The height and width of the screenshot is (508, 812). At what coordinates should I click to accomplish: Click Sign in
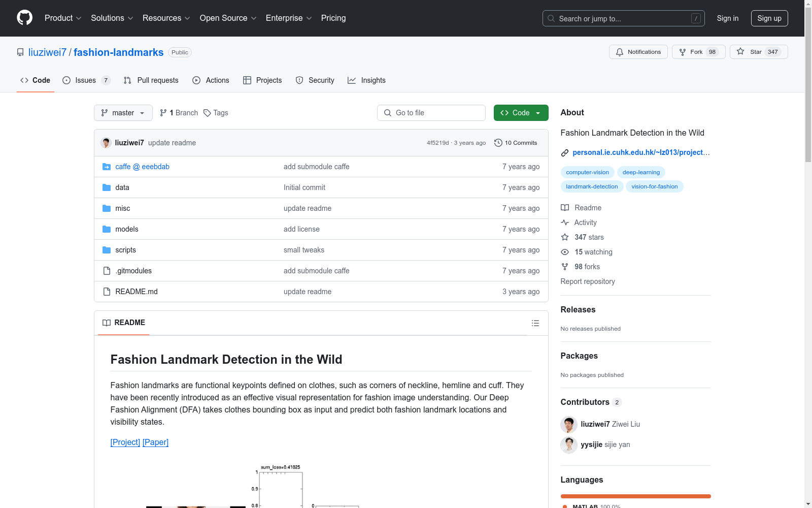pyautogui.click(x=728, y=18)
